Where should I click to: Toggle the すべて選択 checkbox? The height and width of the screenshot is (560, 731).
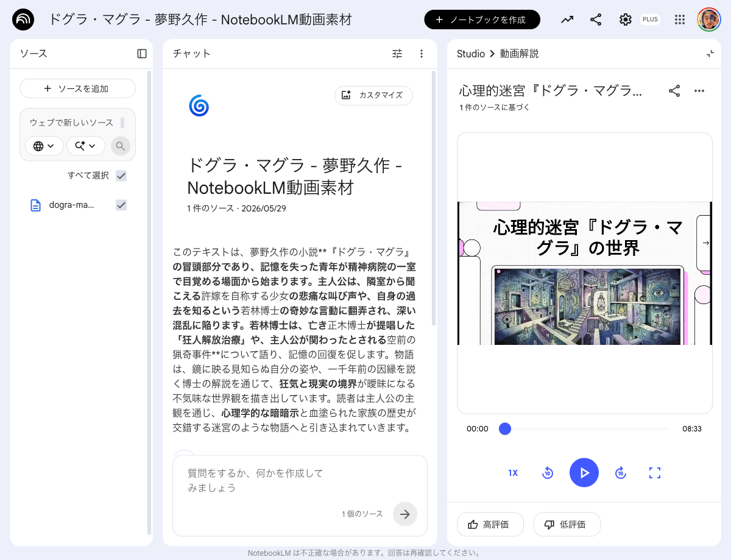coord(121,175)
